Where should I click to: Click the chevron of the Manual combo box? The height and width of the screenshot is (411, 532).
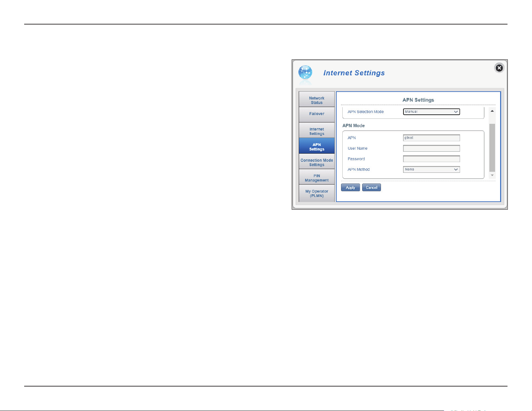456,112
